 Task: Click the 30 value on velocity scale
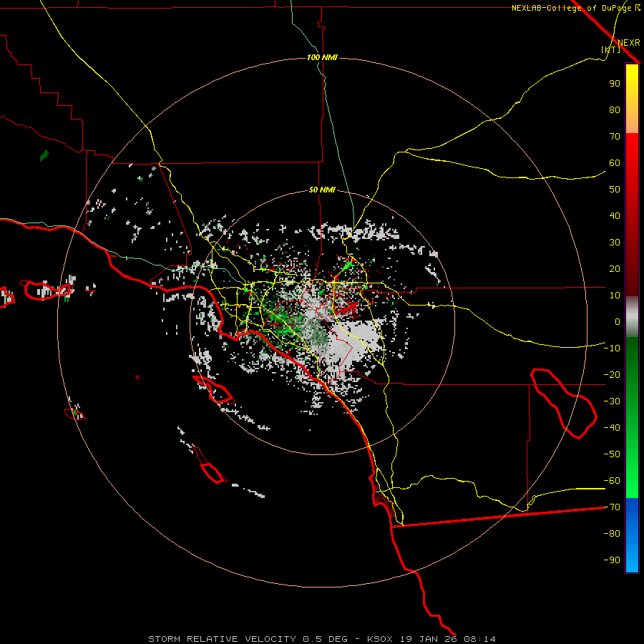tap(615, 243)
